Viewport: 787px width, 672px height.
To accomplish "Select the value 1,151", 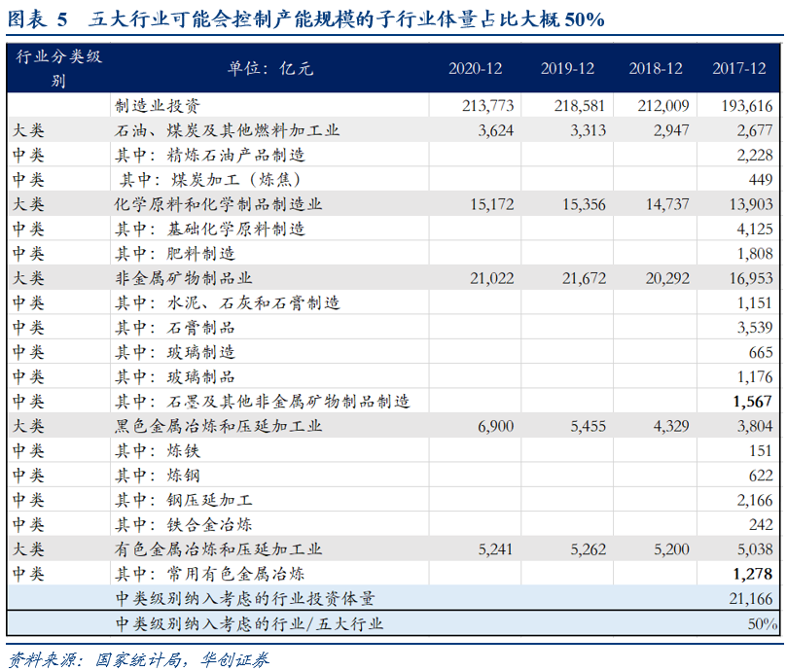I will click(755, 302).
